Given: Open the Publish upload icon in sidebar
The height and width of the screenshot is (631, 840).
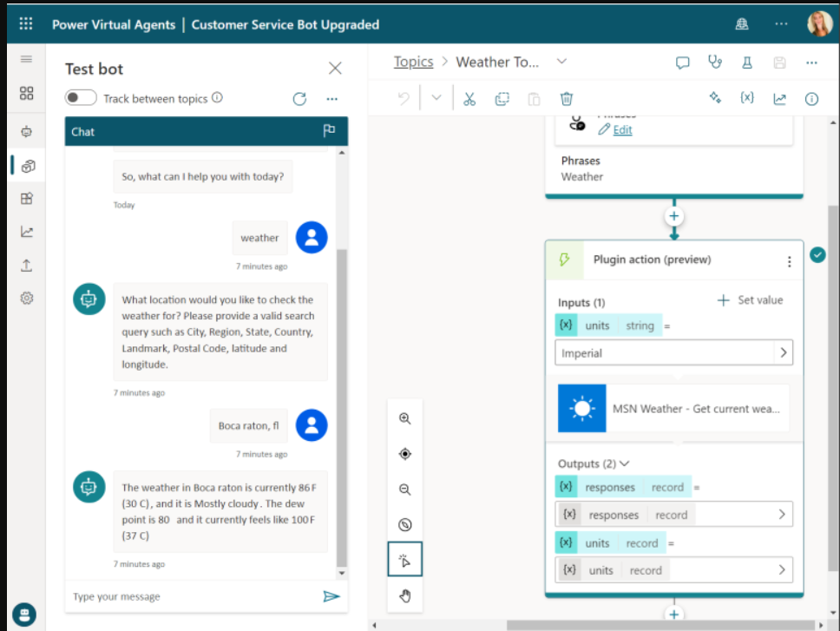Looking at the screenshot, I should (26, 265).
